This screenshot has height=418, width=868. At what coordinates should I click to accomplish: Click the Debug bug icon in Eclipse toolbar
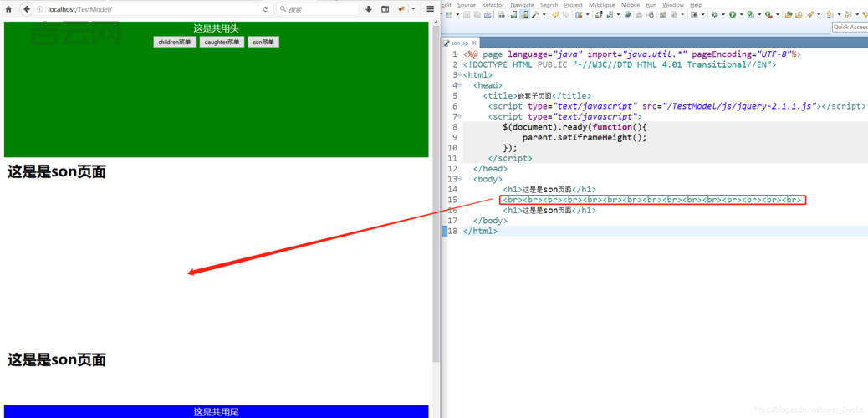click(x=713, y=14)
